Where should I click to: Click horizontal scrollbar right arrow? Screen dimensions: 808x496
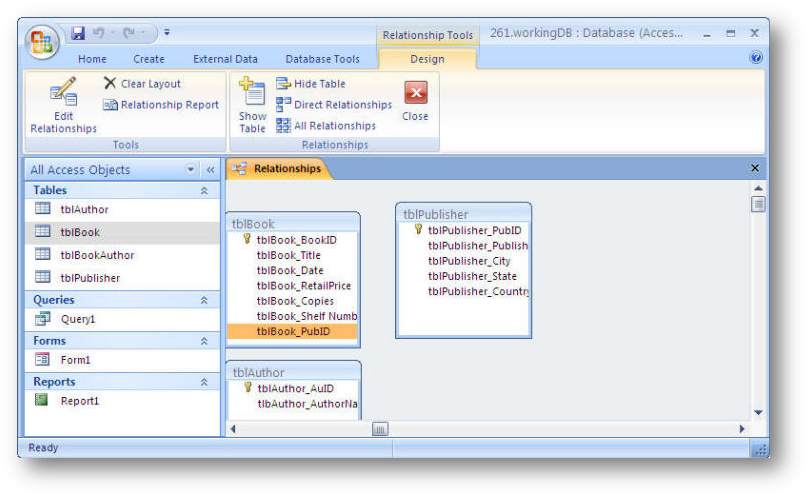click(742, 429)
